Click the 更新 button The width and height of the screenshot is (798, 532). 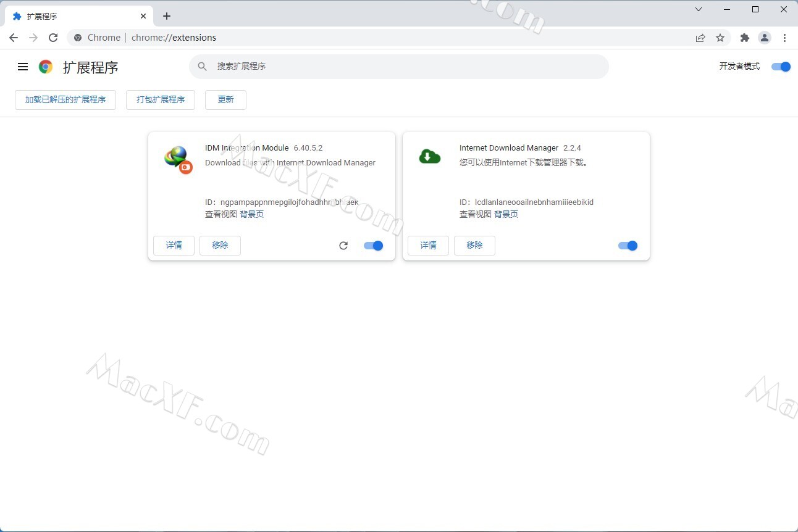[225, 99]
